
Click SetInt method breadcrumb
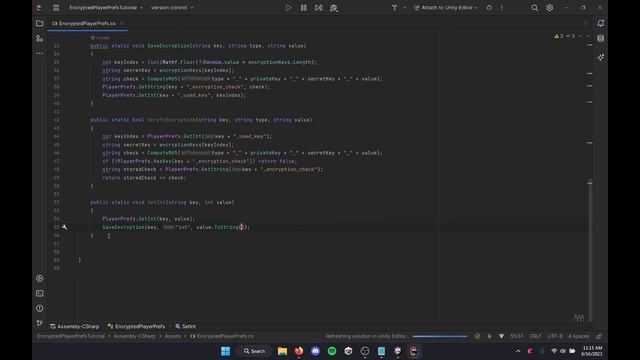186,327
